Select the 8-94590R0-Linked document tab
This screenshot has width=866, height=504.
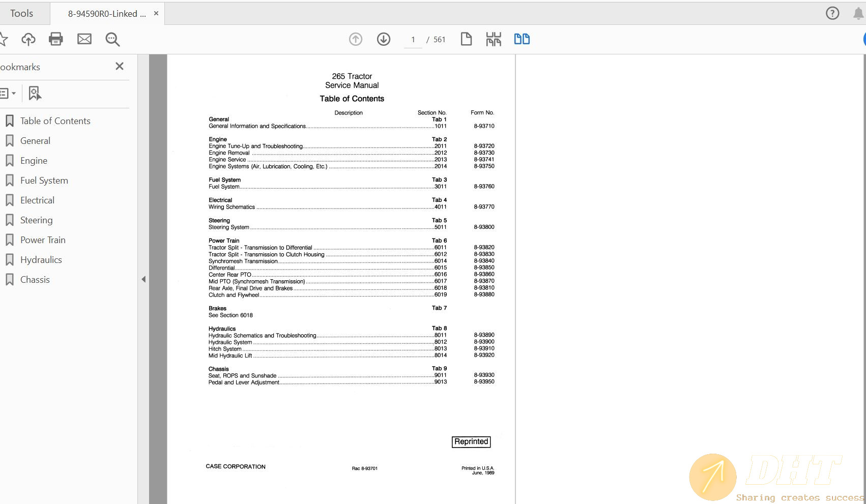(x=107, y=14)
